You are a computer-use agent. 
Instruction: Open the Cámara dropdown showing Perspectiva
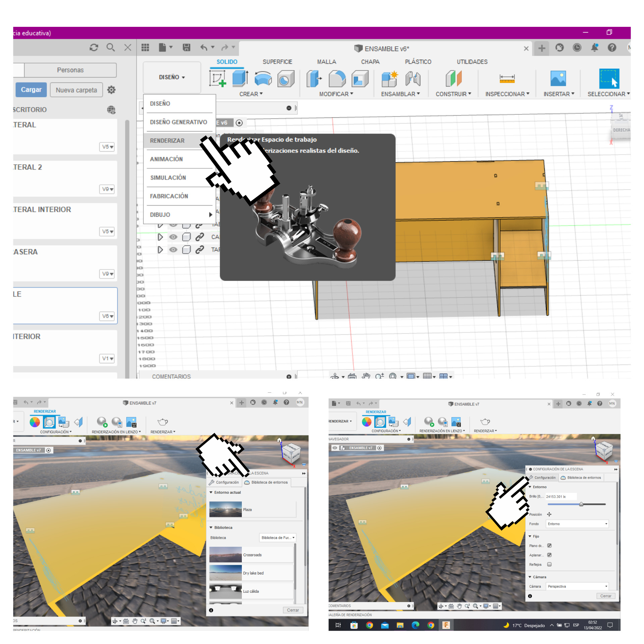click(577, 586)
